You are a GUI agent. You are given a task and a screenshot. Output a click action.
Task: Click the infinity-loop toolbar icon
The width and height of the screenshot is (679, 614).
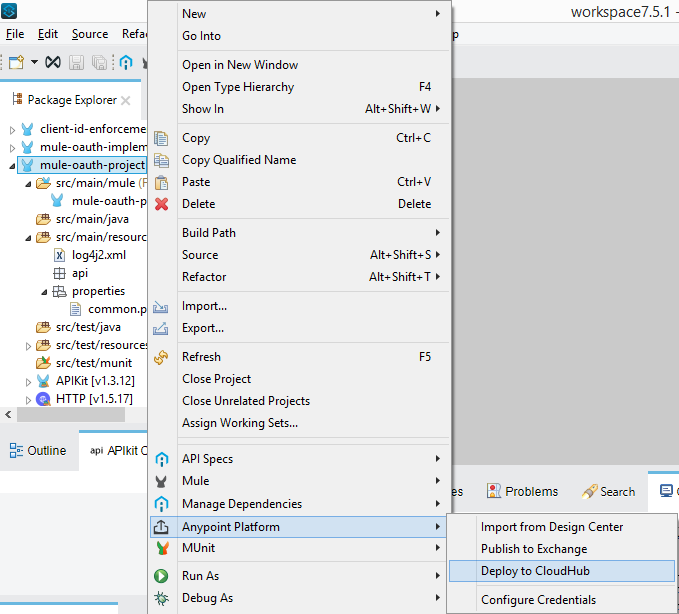(x=53, y=62)
